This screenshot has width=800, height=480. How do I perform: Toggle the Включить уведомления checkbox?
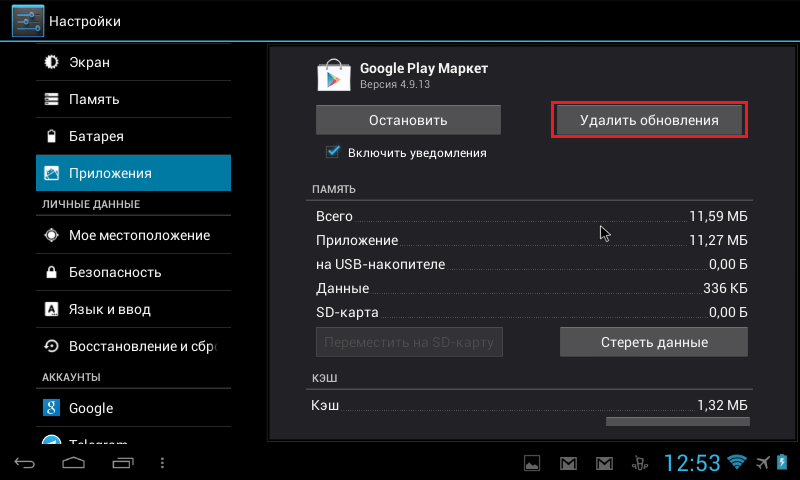click(333, 152)
